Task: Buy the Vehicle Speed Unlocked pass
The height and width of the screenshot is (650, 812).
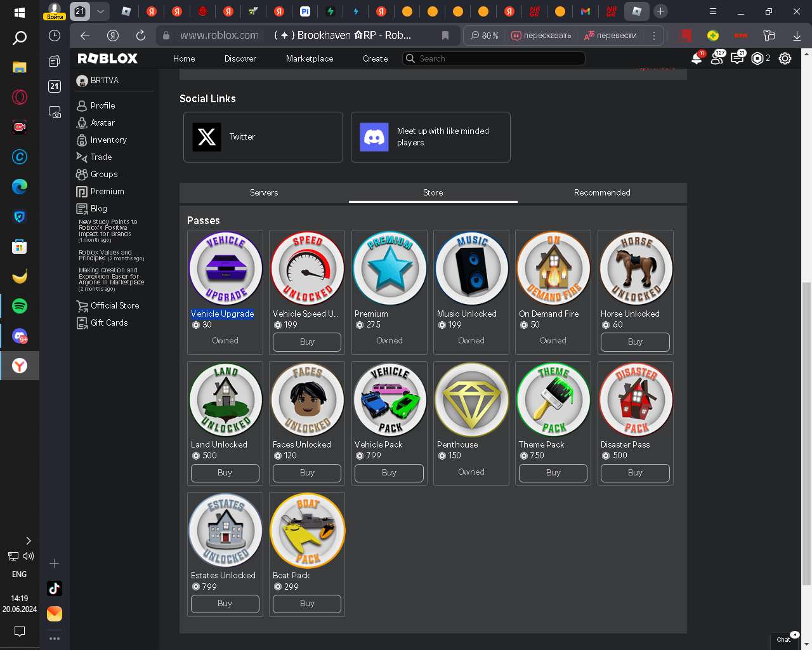Action: click(x=307, y=342)
